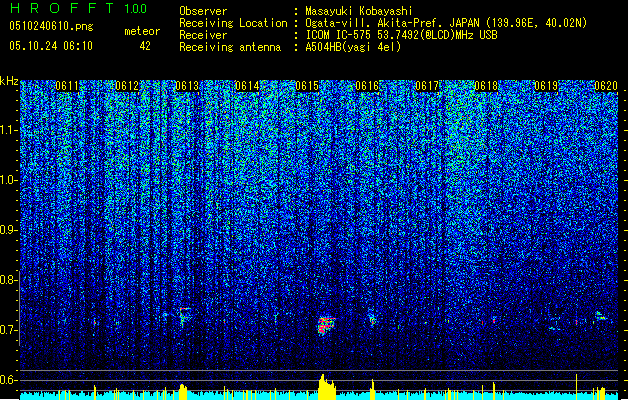Click the 0614 time marker
The height and width of the screenshot is (400, 629).
click(x=247, y=86)
